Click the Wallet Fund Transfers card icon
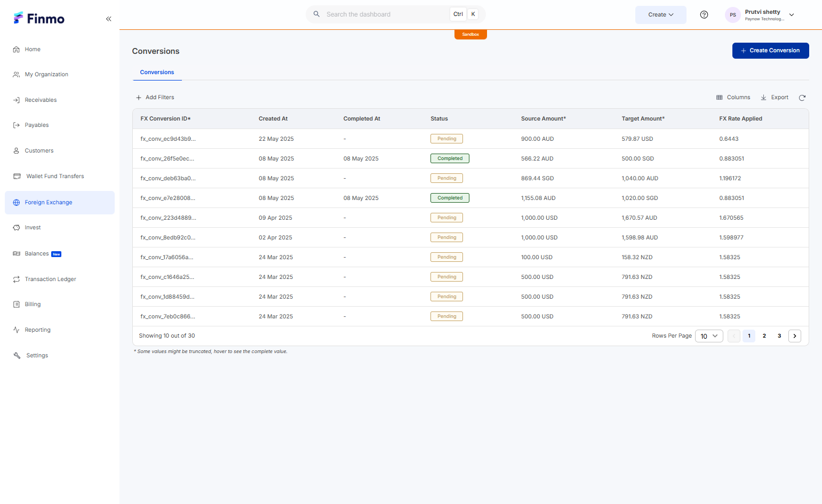822x504 pixels. click(17, 177)
